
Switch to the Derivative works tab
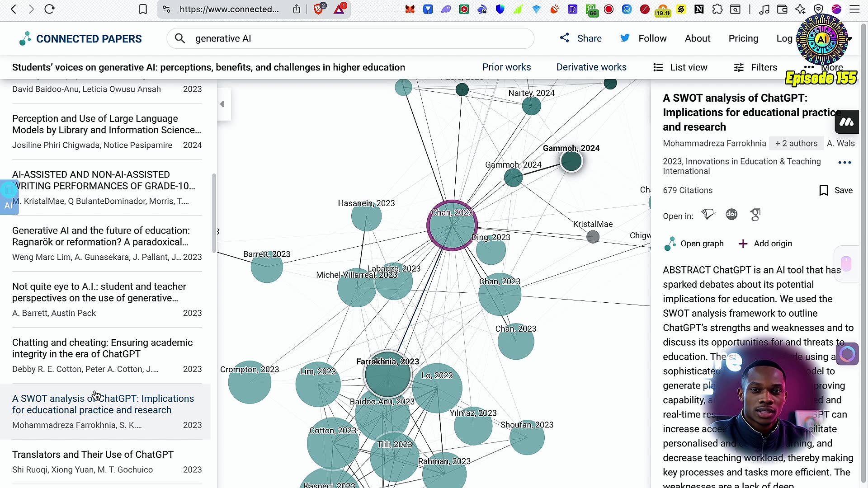(591, 67)
